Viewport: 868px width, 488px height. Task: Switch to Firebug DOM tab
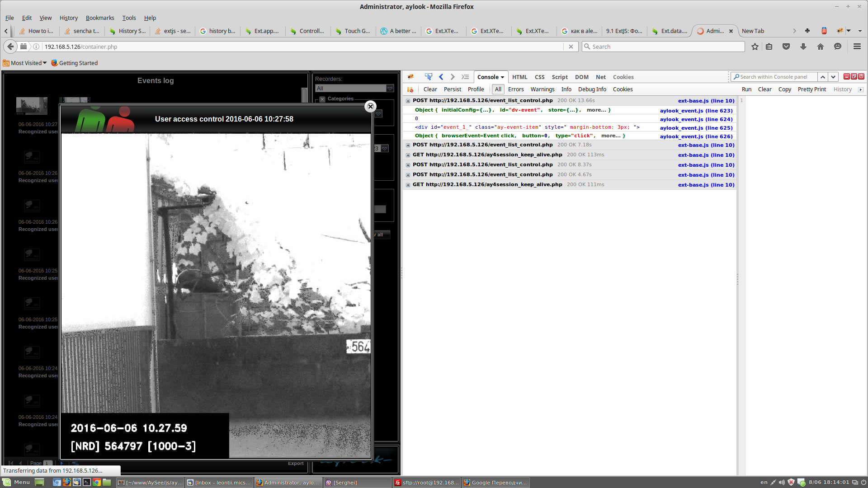(581, 77)
